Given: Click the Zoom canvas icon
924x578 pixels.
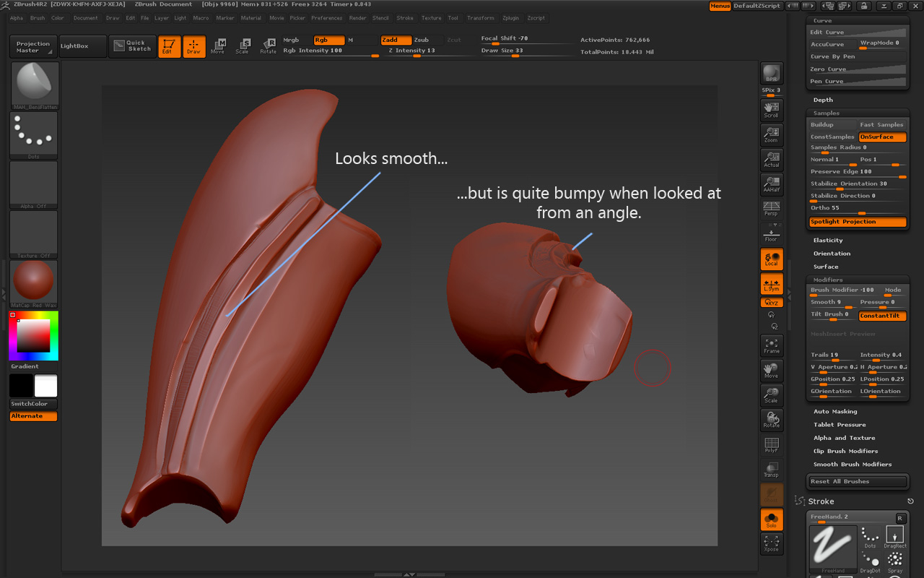Looking at the screenshot, I should pyautogui.click(x=772, y=134).
